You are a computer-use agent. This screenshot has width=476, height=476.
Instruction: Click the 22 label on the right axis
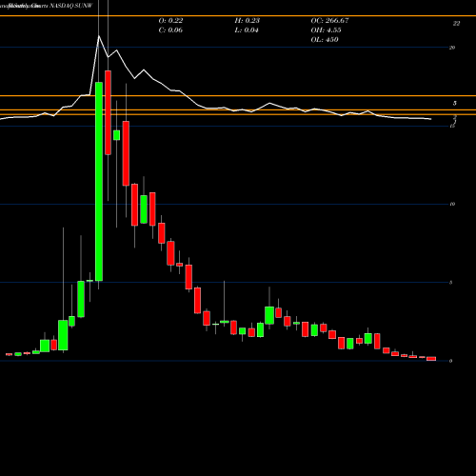[x=456, y=24]
